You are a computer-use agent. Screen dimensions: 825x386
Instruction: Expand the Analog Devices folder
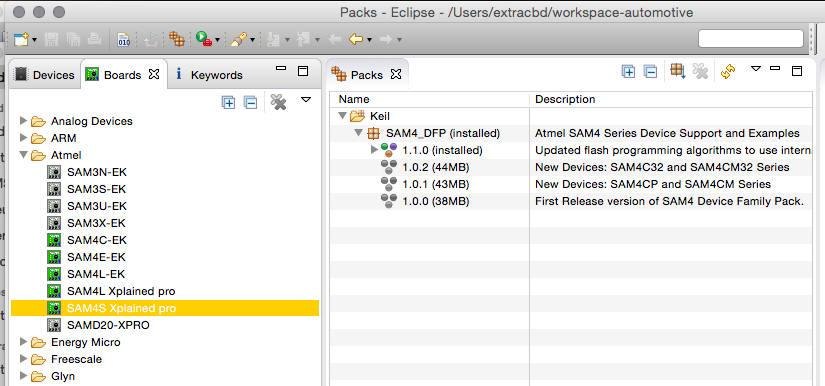pyautogui.click(x=23, y=121)
